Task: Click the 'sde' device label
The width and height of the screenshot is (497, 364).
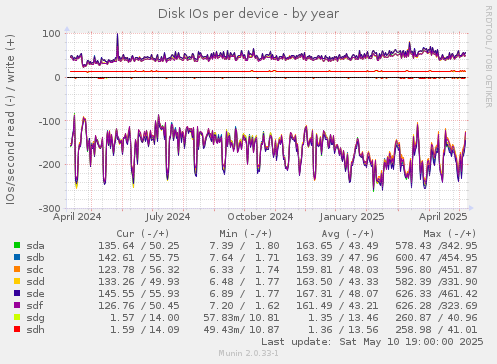Action: click(35, 294)
